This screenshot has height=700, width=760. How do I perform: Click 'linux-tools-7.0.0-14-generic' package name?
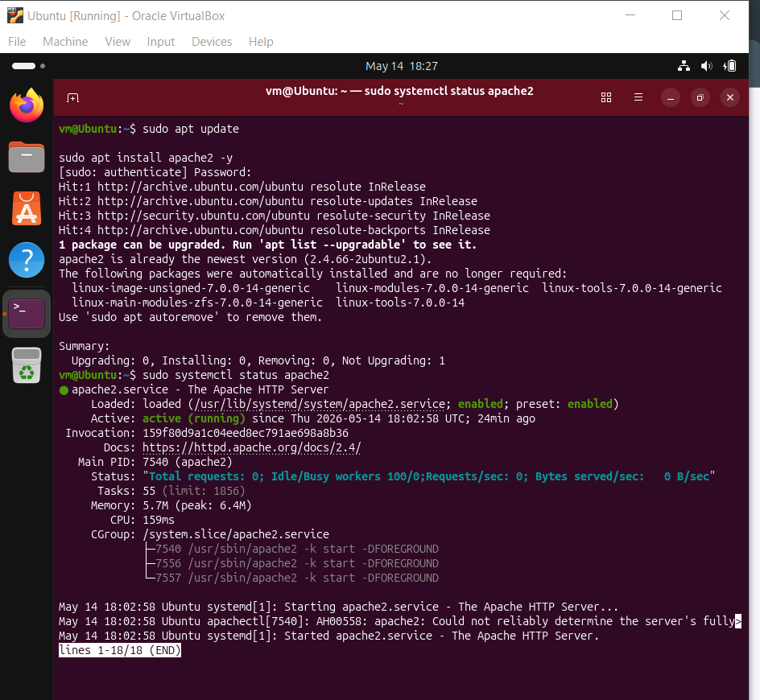632,288
